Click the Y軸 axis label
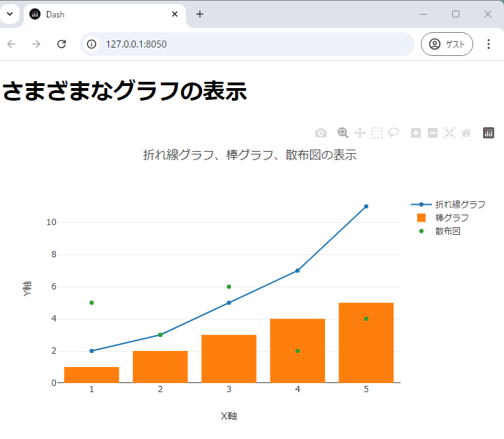The width and height of the screenshot is (504, 439). click(x=27, y=289)
